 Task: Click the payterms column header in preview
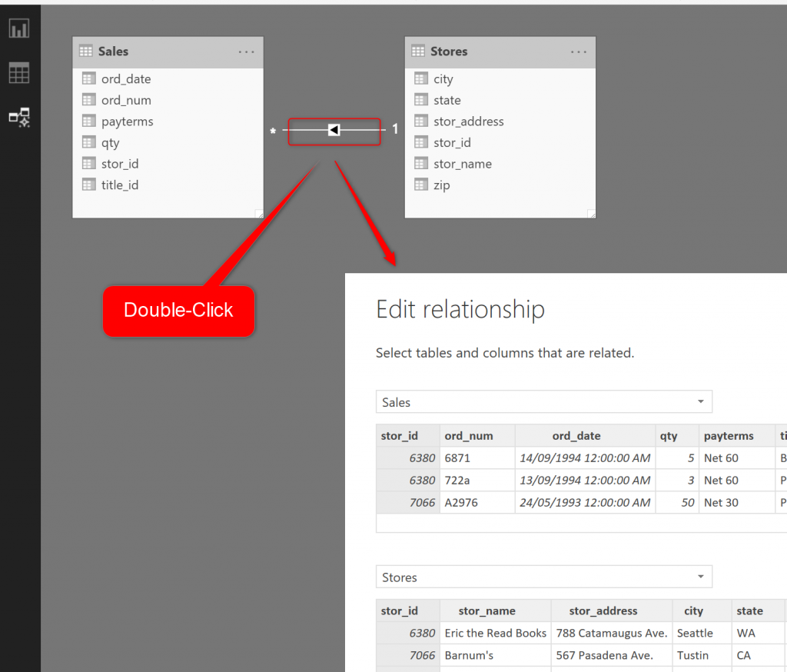pyautogui.click(x=729, y=436)
